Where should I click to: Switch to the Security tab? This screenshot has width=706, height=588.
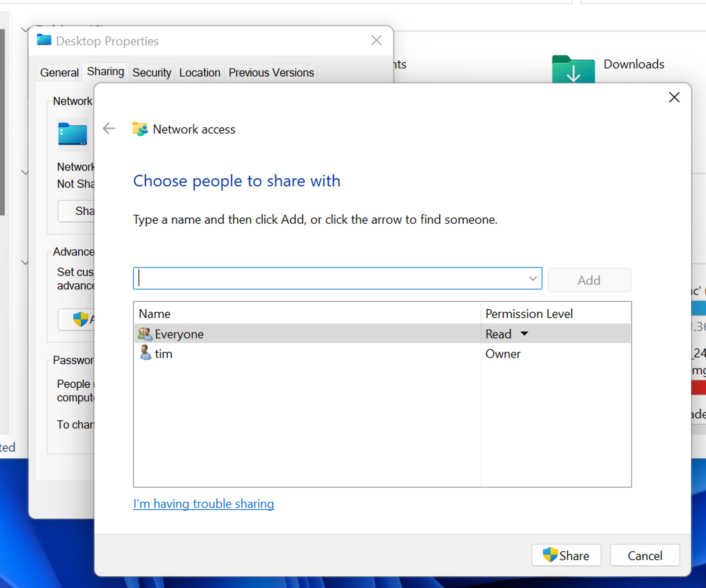coord(152,72)
